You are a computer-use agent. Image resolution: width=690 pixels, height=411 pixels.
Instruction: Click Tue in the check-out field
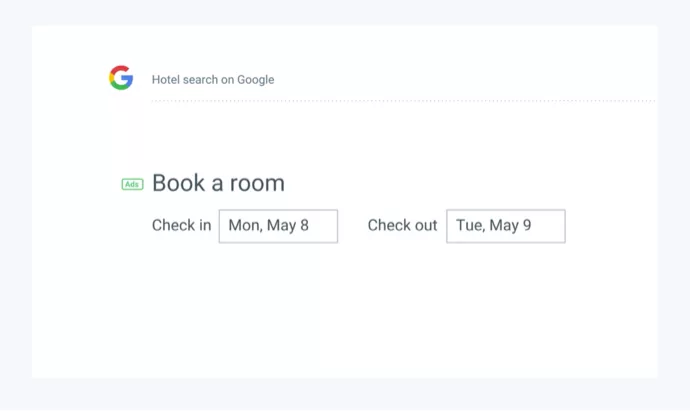coord(469,226)
